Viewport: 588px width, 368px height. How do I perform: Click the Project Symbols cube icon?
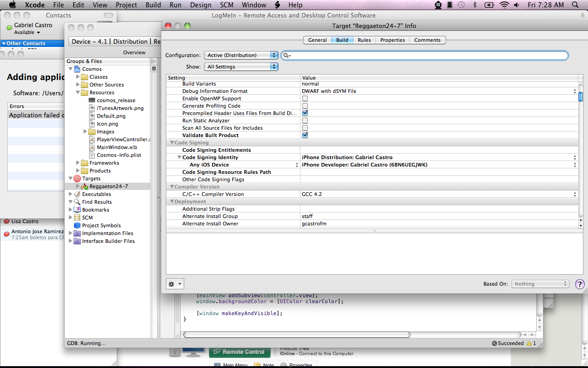click(77, 225)
